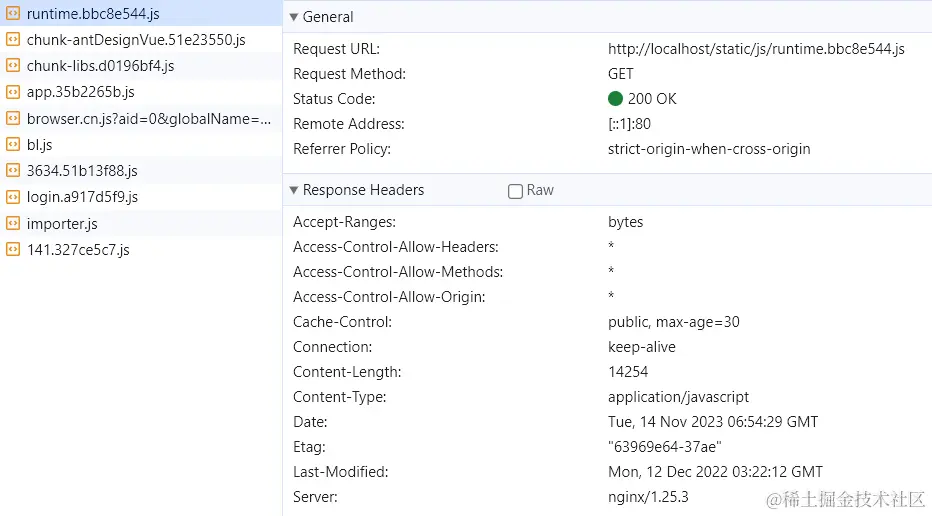Enable the Raw checkbox for Response Headers
This screenshot has height=516, width=932.
(515, 191)
